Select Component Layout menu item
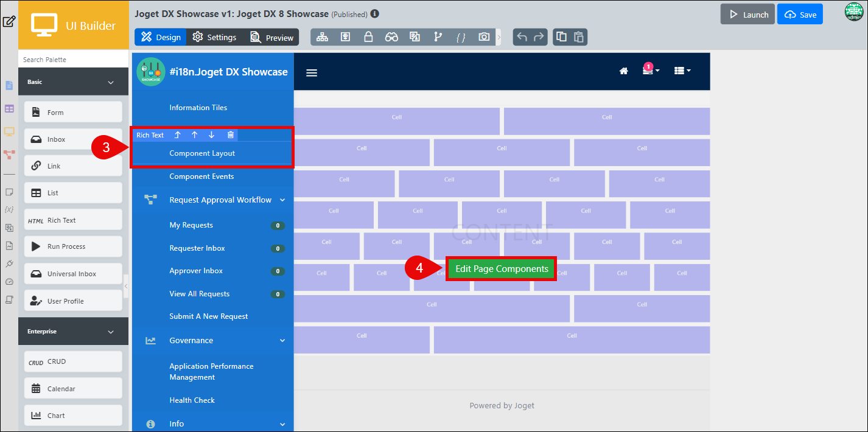 click(x=202, y=153)
